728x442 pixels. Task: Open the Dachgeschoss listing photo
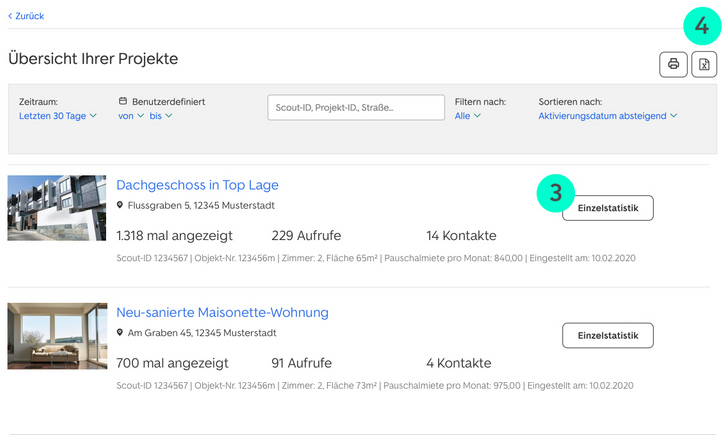(56, 208)
